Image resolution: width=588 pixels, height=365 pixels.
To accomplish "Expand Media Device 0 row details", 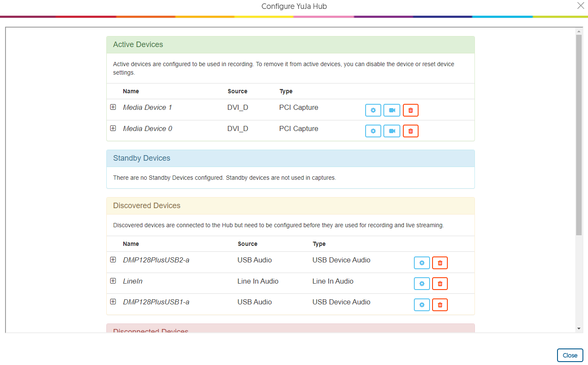I will pos(113,128).
